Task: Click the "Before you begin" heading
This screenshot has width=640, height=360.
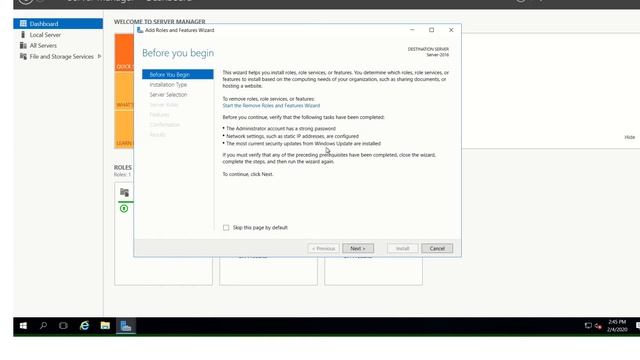Action: click(x=178, y=53)
